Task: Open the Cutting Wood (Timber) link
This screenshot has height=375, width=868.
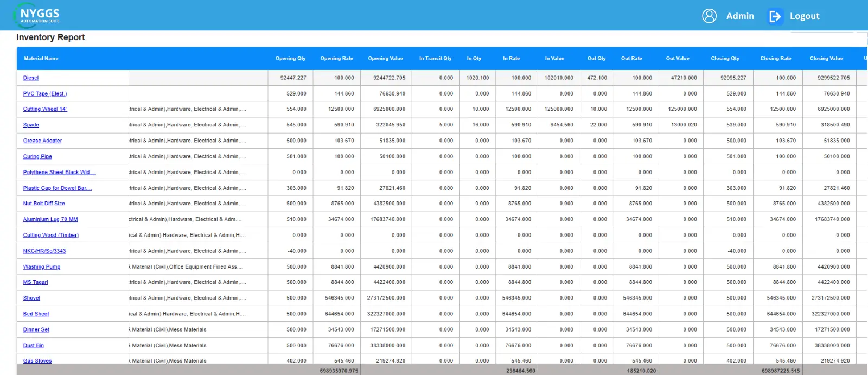Action: point(51,235)
